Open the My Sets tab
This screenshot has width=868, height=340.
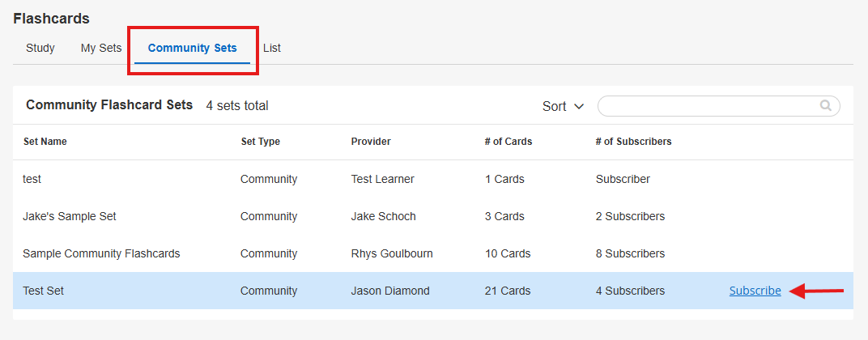pyautogui.click(x=101, y=48)
